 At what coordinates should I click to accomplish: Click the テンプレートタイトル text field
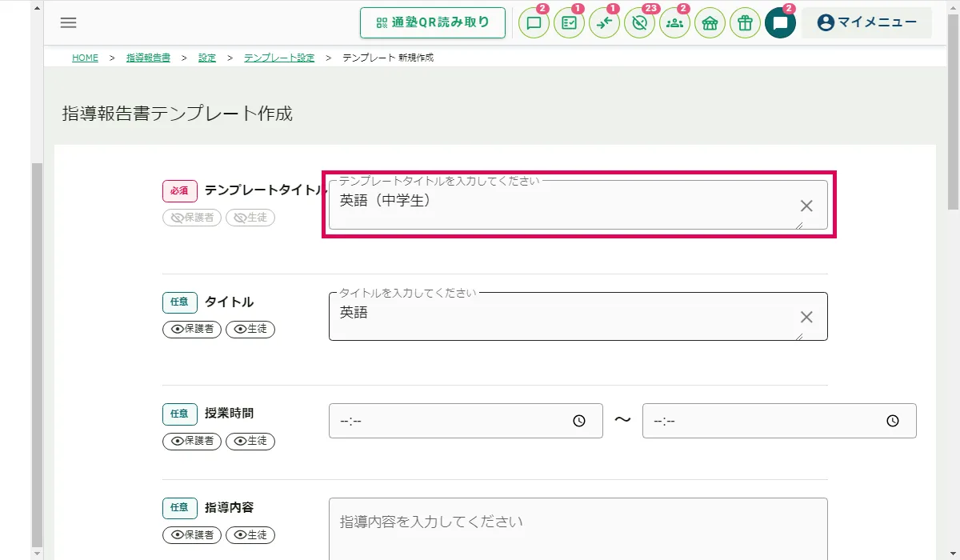coord(578,205)
